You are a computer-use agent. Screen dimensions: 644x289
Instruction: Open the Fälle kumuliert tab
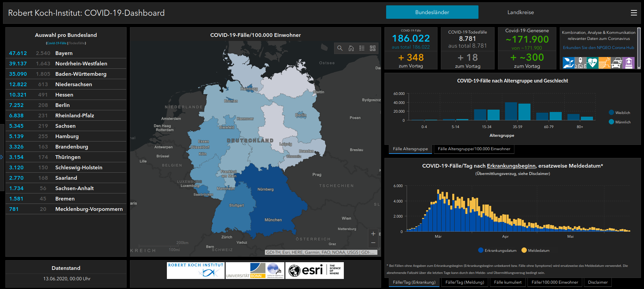click(508, 282)
